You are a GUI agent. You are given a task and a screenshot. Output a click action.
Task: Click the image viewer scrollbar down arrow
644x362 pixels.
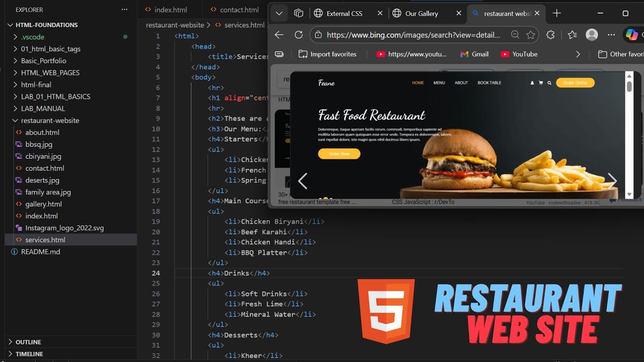point(629,195)
